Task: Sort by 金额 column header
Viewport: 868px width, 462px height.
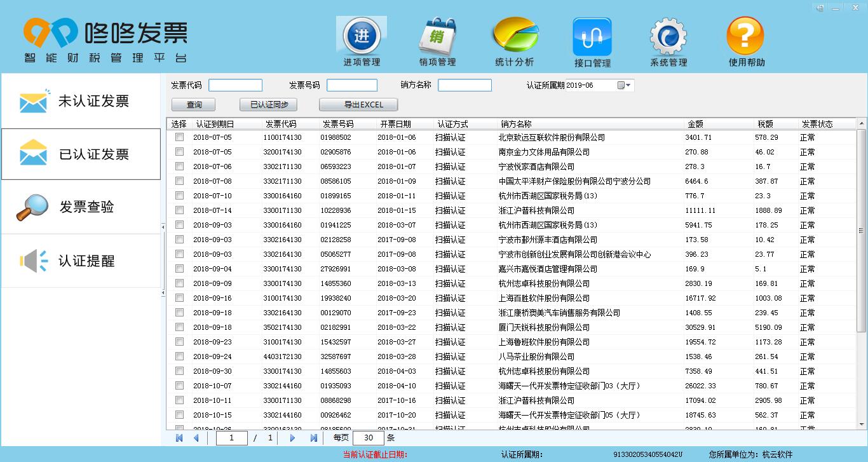Action: coord(695,124)
